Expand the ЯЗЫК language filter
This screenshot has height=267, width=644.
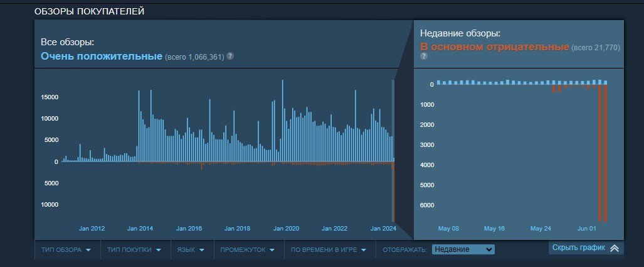pos(191,249)
